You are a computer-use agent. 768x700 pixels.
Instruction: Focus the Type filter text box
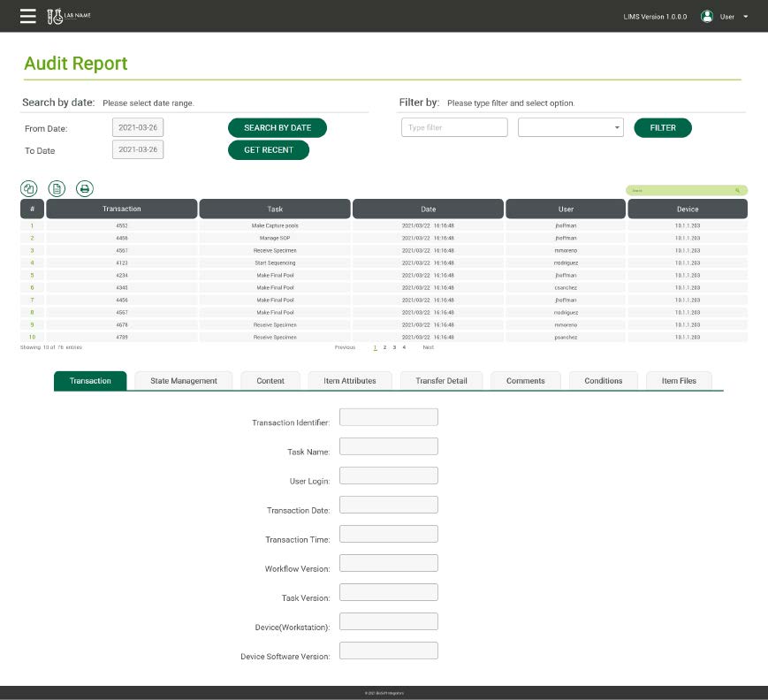(454, 127)
